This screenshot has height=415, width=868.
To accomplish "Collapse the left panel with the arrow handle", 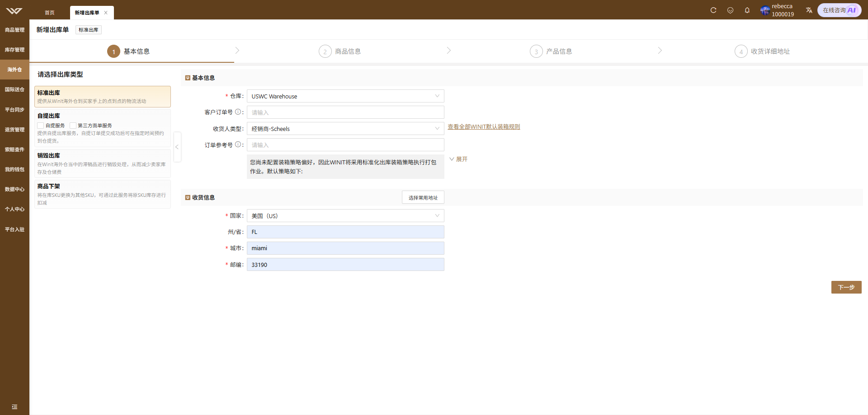I will (x=177, y=147).
